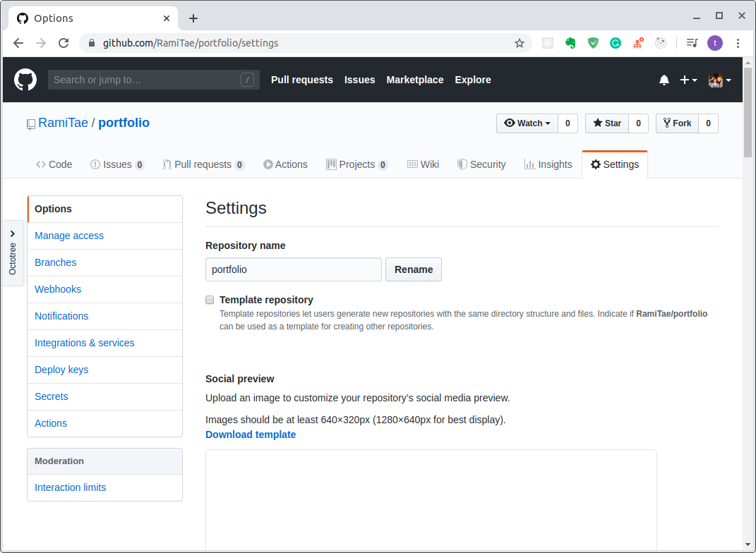Screen dimensions: 756x553
Task: Open Chrome profile avatar 't'
Action: tap(715, 43)
